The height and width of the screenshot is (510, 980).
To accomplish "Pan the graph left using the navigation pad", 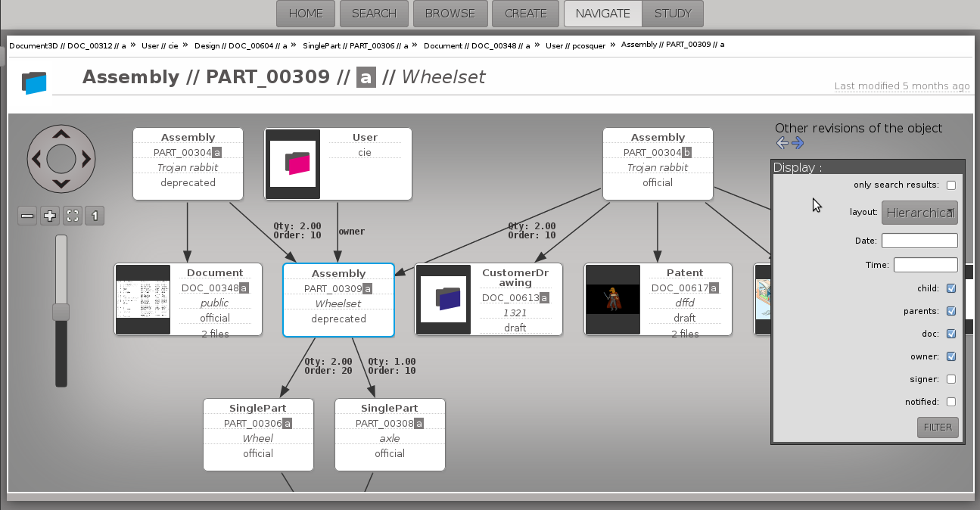I will click(36, 159).
